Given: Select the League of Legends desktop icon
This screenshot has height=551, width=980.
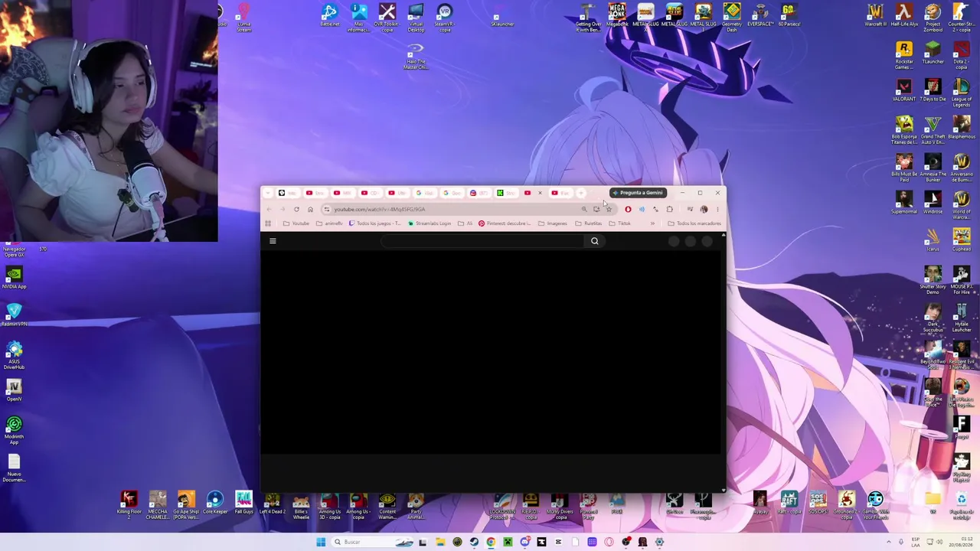Looking at the screenshot, I should coord(962,93).
